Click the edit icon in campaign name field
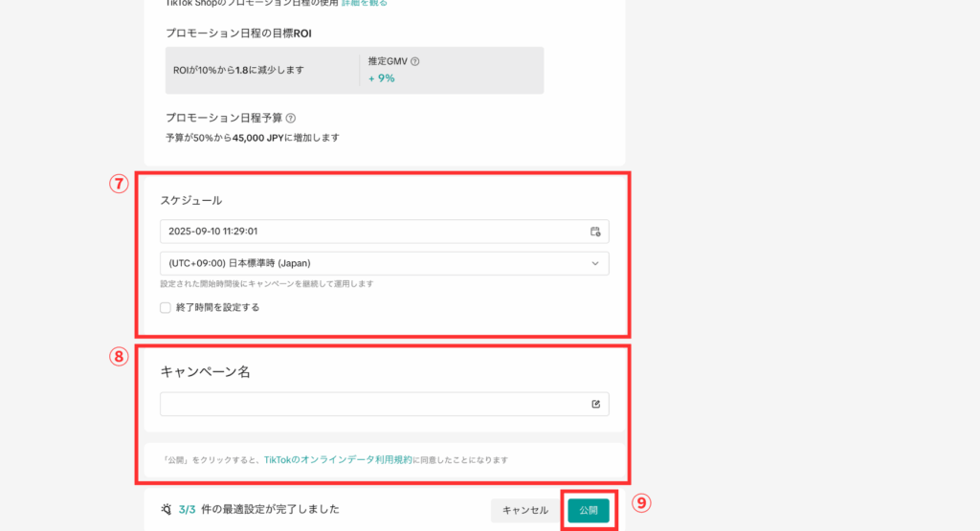Viewport: 980px width, 531px height. pos(595,405)
